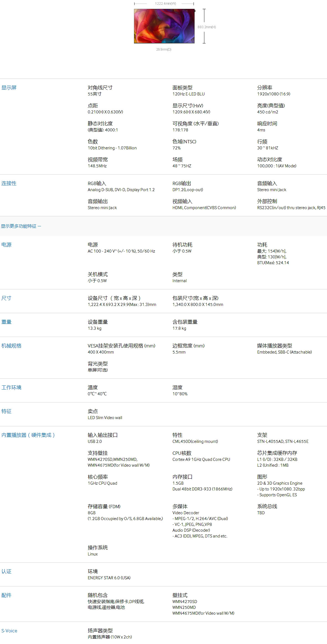This screenshot has width=327, height=644.
Task: Click the 30~81kHZ line frequency value
Action: [x=268, y=148]
